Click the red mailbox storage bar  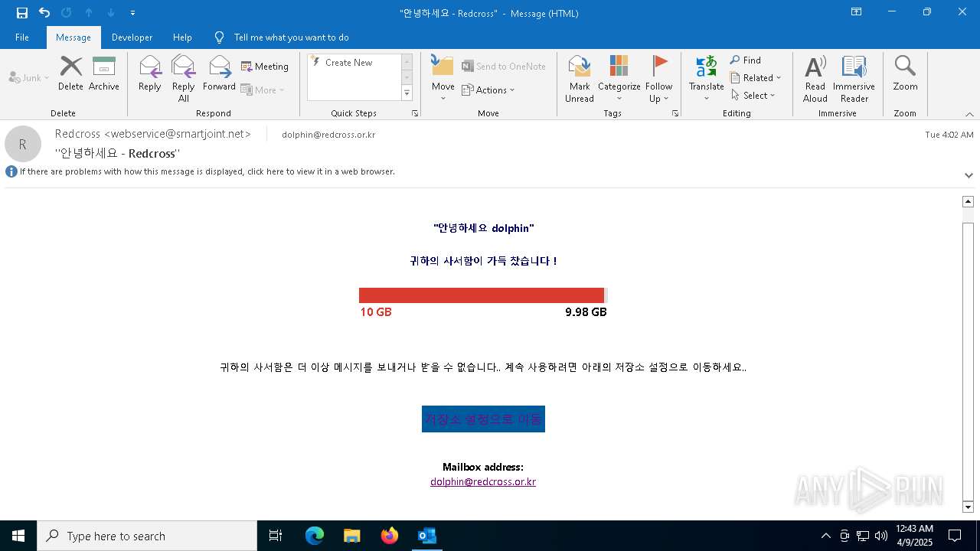[x=483, y=295]
